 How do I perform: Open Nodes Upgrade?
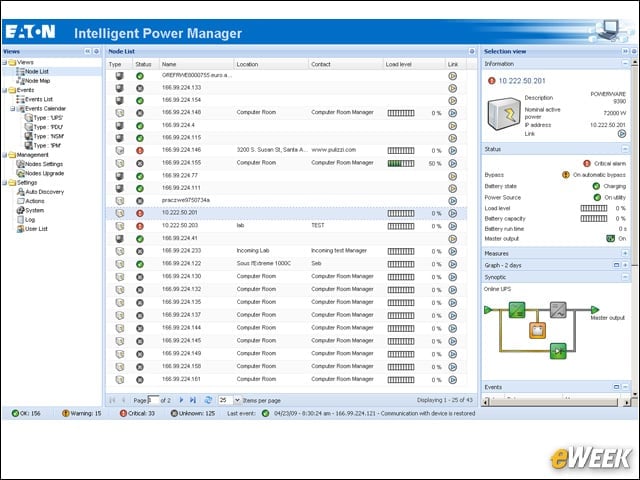tap(44, 173)
